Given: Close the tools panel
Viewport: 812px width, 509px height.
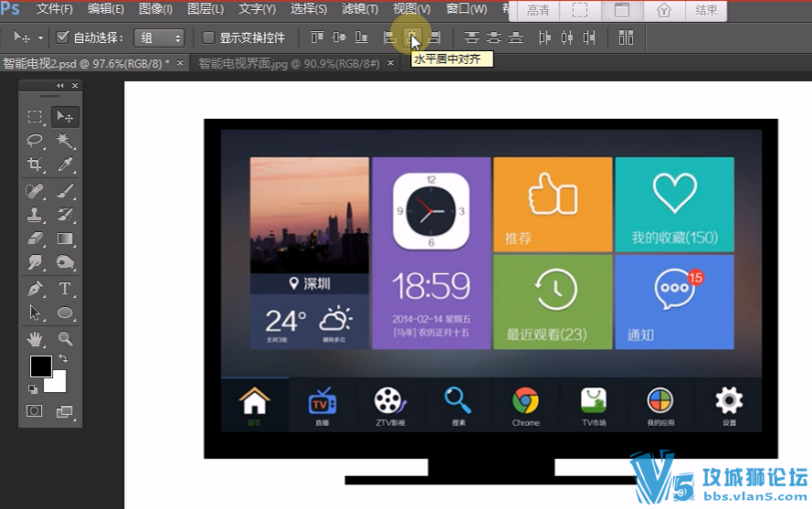Looking at the screenshot, I should coord(75,85).
